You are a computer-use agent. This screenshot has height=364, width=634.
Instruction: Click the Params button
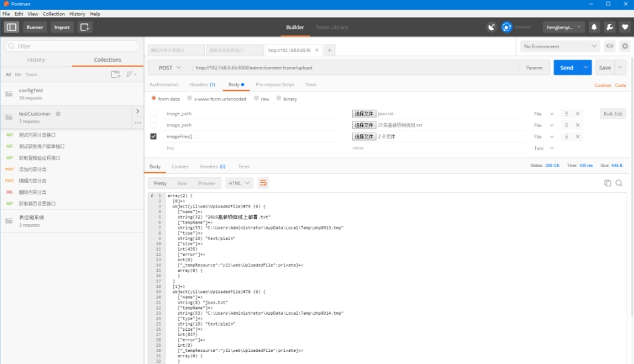click(534, 68)
